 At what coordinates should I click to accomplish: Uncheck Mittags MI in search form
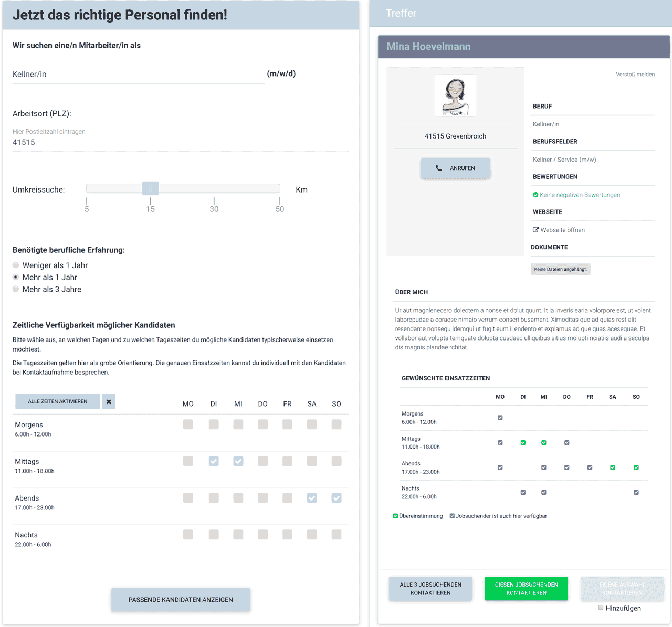[x=238, y=461]
